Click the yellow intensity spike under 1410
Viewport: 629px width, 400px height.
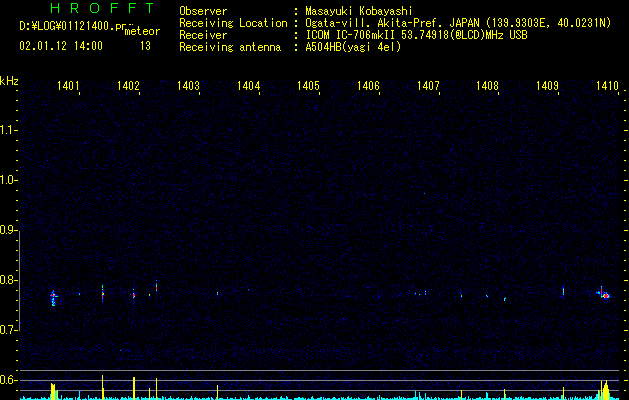(605, 390)
